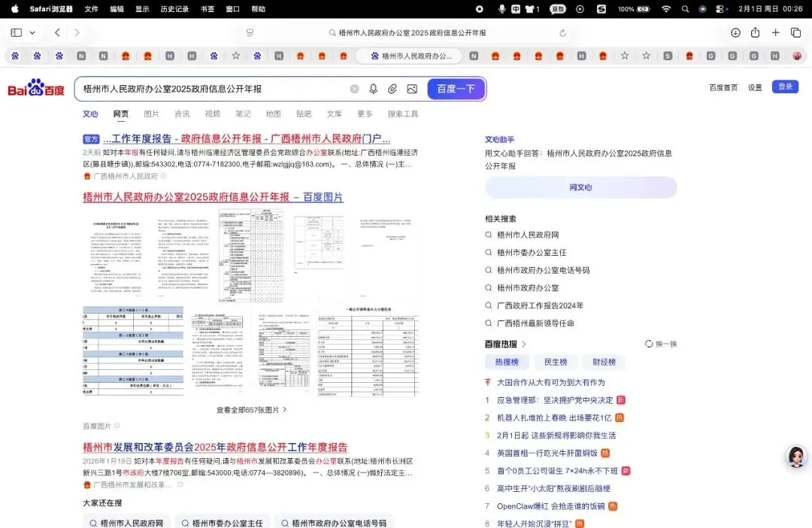Screen dimensions: 812x528
Task: Switch to the 文心 tab
Action: click(90, 114)
